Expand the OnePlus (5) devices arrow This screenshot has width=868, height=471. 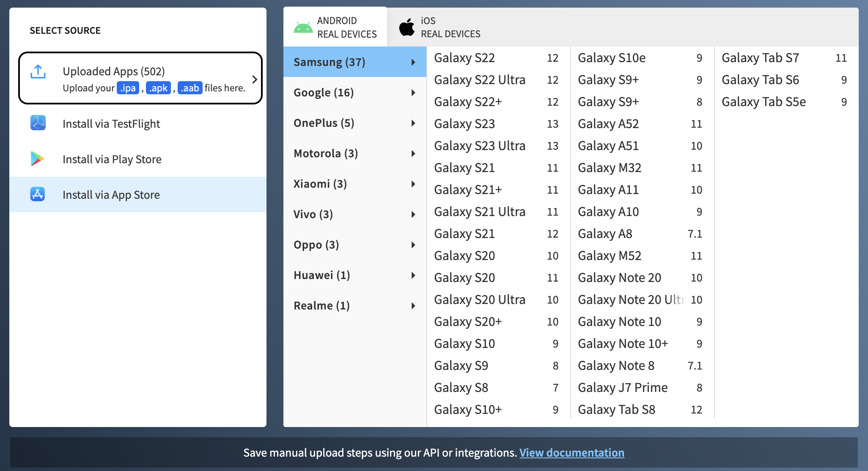[x=413, y=123]
